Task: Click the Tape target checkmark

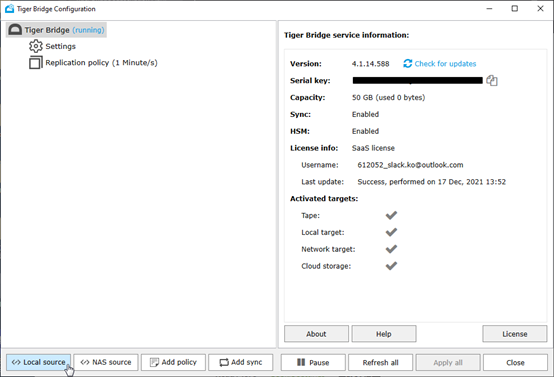Action: tap(391, 215)
